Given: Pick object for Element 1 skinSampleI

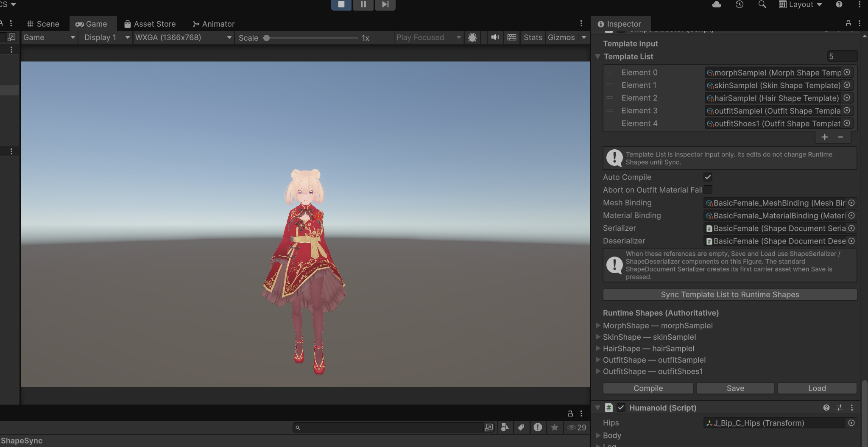Looking at the screenshot, I should point(847,85).
